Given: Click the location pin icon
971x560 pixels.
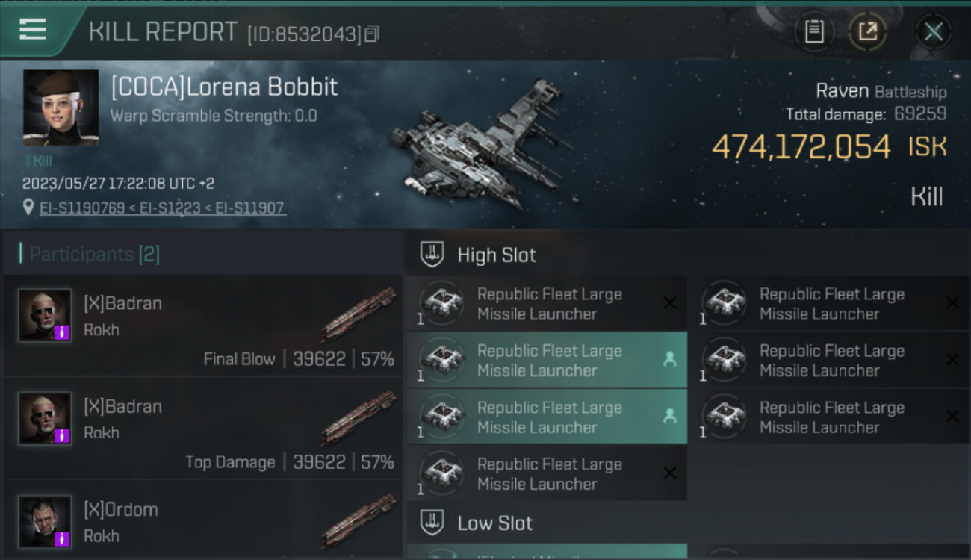Looking at the screenshot, I should coord(28,208).
